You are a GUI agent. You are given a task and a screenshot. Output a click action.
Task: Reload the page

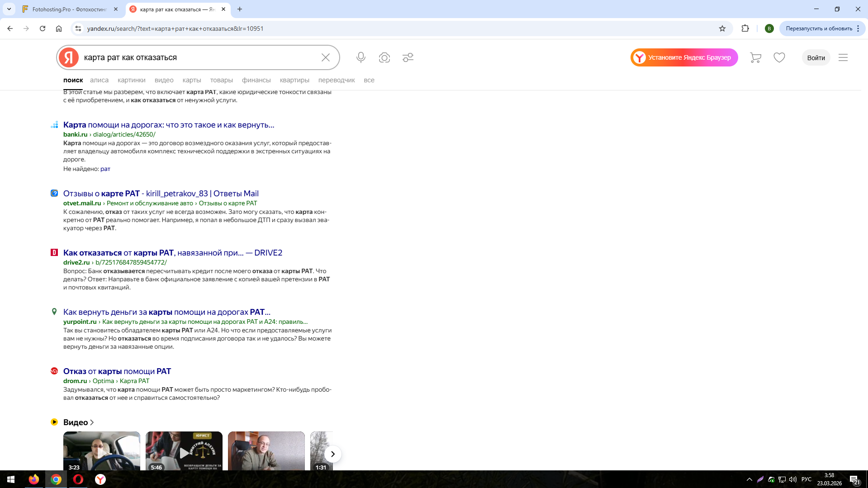43,28
